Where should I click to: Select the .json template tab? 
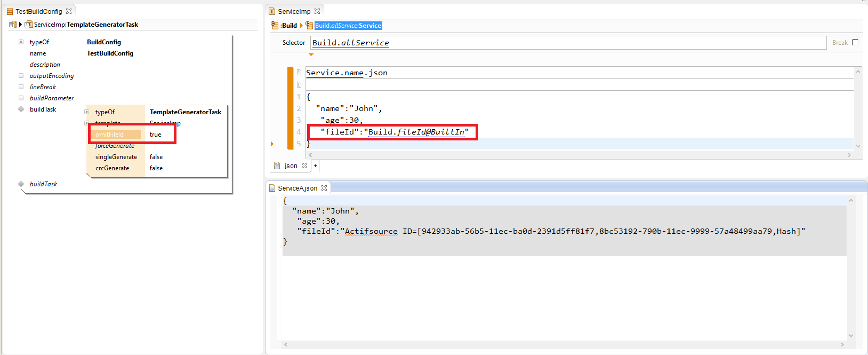point(290,166)
